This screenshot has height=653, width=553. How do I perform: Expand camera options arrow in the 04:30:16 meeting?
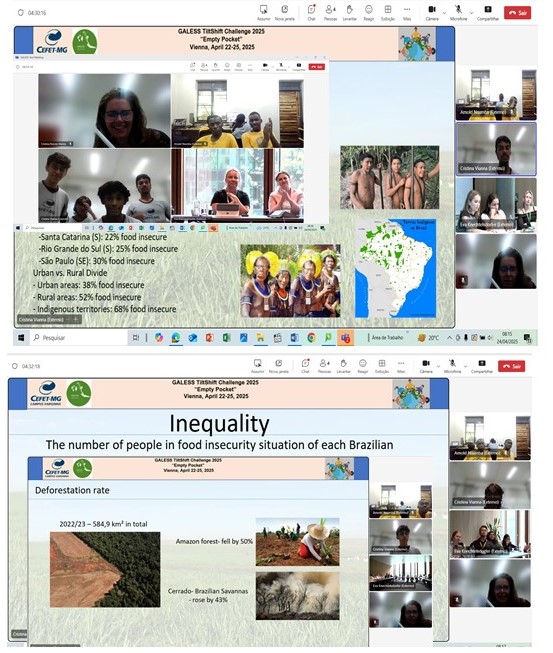[444, 13]
